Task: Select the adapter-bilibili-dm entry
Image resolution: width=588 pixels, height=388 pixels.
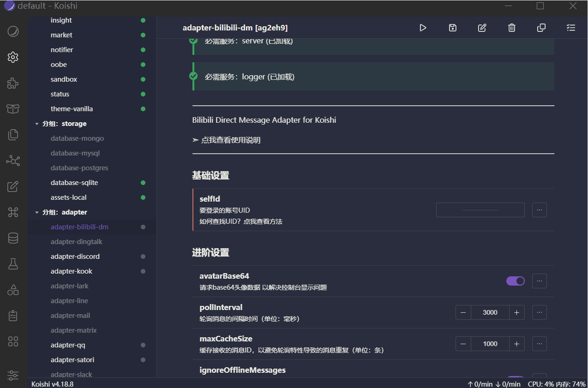Action: pyautogui.click(x=92, y=227)
